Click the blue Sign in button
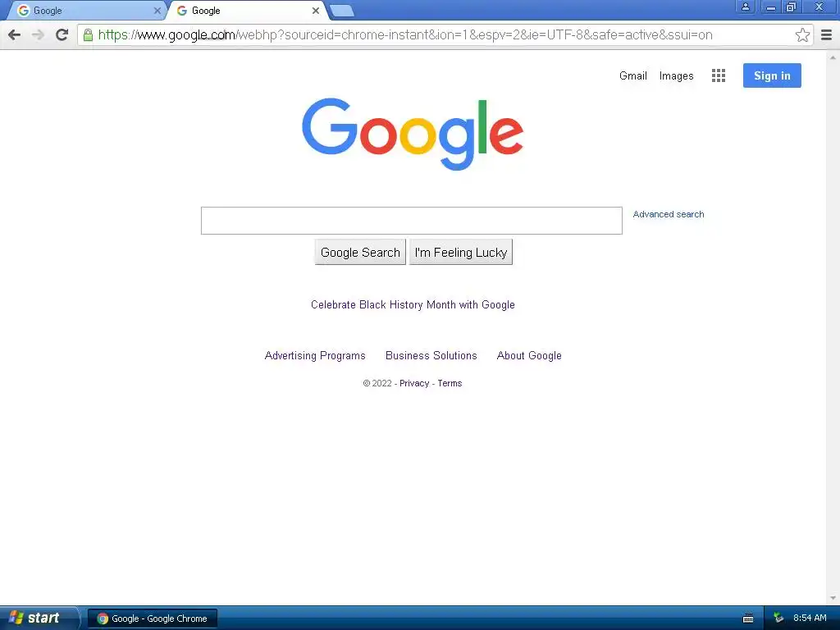This screenshot has height=630, width=840. (x=772, y=75)
